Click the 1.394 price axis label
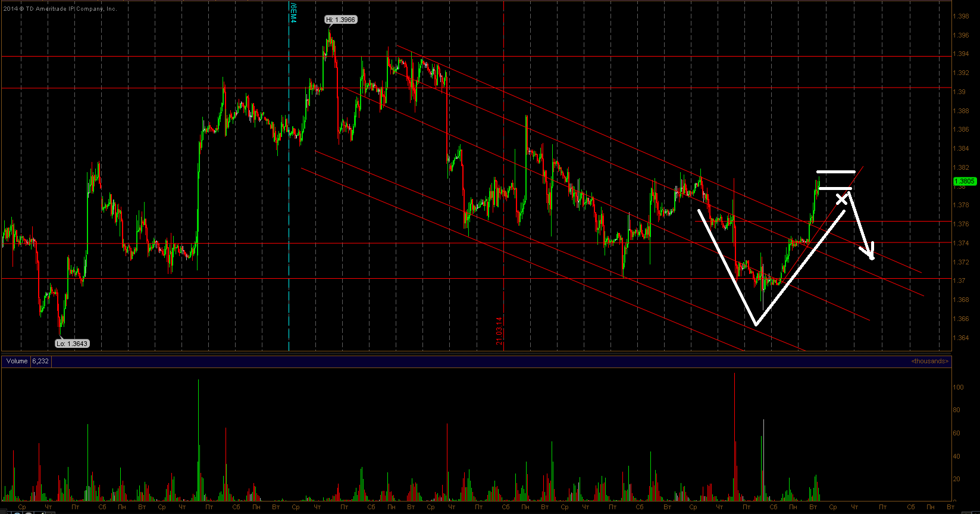The image size is (980, 514). 962,54
